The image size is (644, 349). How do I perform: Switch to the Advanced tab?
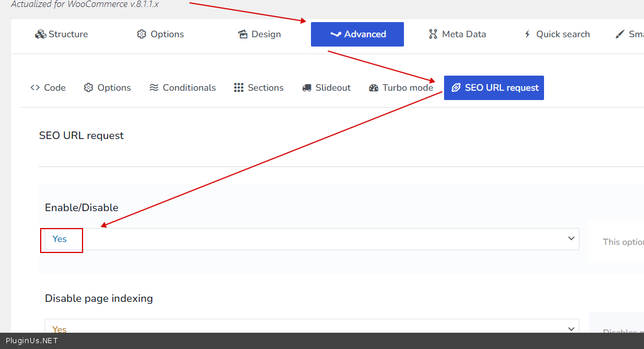357,34
